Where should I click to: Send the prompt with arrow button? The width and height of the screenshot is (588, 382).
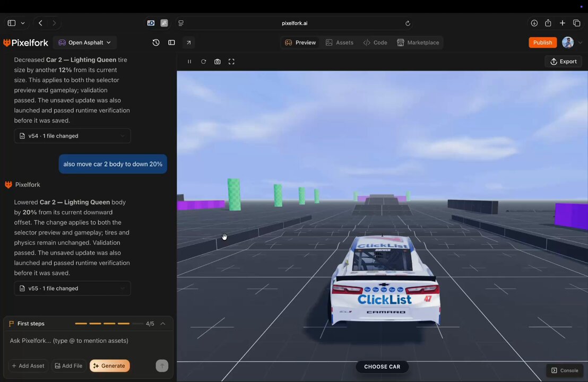tap(162, 366)
